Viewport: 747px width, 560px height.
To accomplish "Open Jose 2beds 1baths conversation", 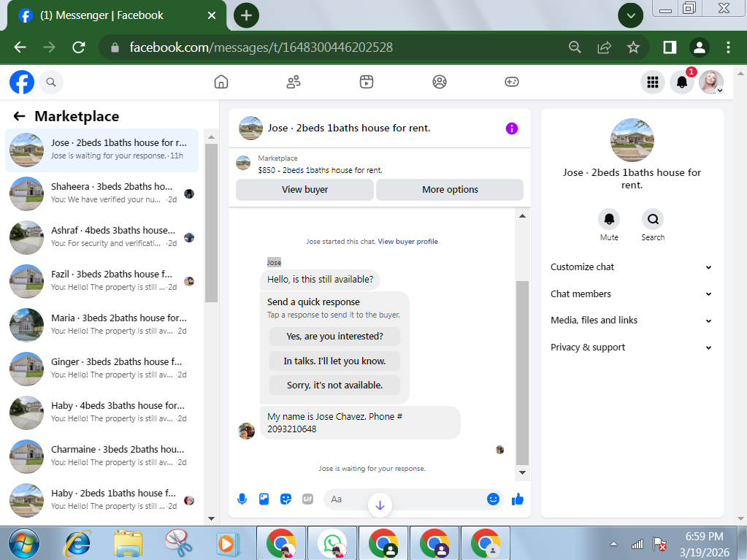I will pyautogui.click(x=102, y=150).
